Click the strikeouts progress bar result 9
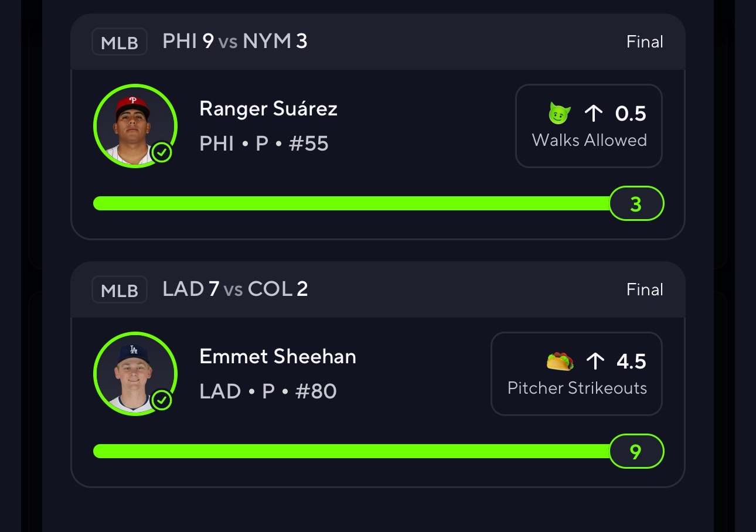 pyautogui.click(x=636, y=452)
